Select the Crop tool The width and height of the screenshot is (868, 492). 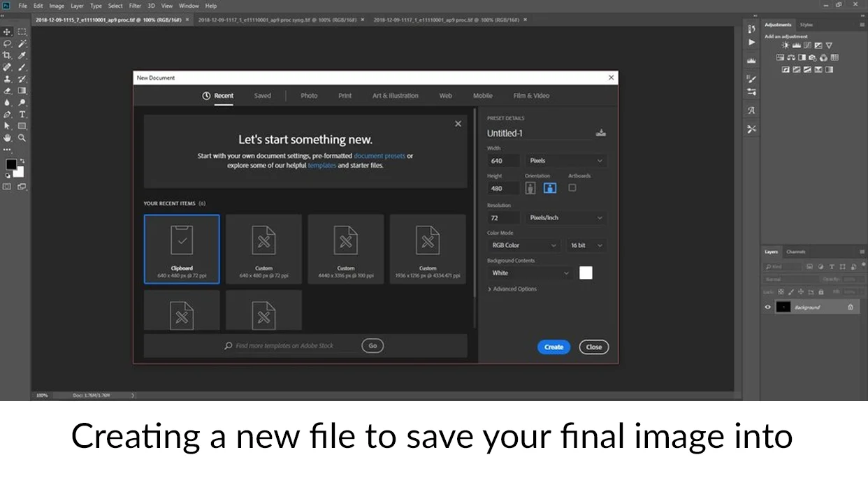pyautogui.click(x=7, y=55)
